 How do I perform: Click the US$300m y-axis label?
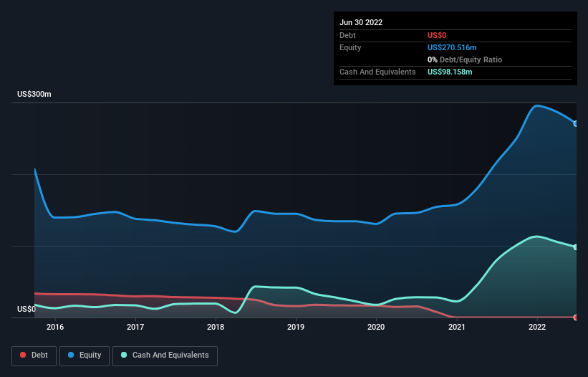tap(34, 94)
